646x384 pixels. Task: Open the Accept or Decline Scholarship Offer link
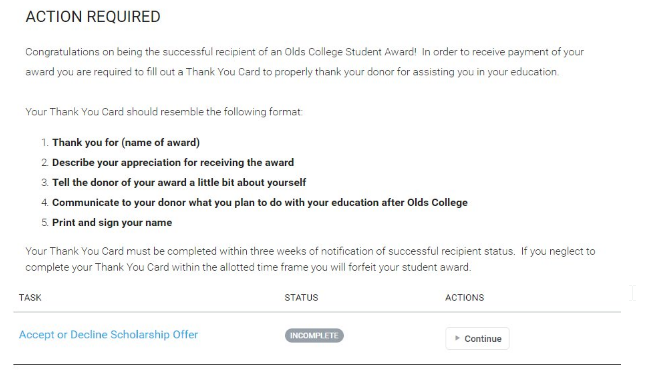108,335
